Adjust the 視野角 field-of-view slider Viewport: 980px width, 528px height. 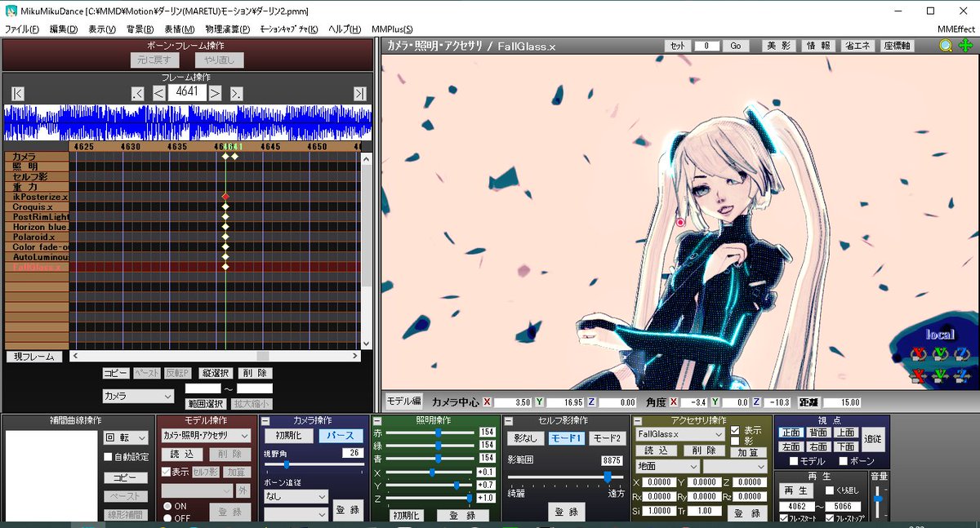[314, 464]
